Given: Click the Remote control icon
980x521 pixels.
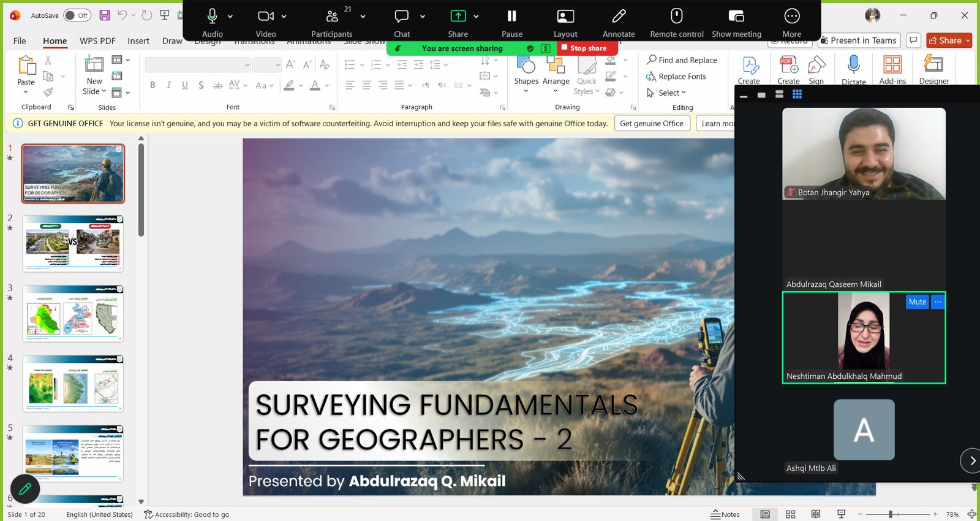Looking at the screenshot, I should pos(676,17).
